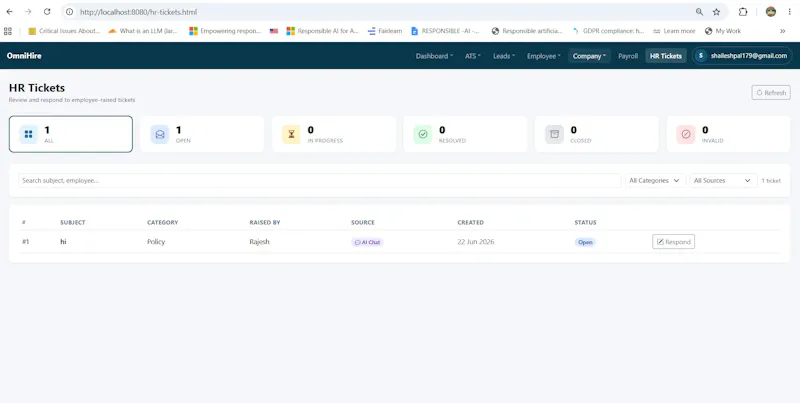Screen dimensions: 800x403
Task: Click the ticket subject hi
Action: (63, 242)
